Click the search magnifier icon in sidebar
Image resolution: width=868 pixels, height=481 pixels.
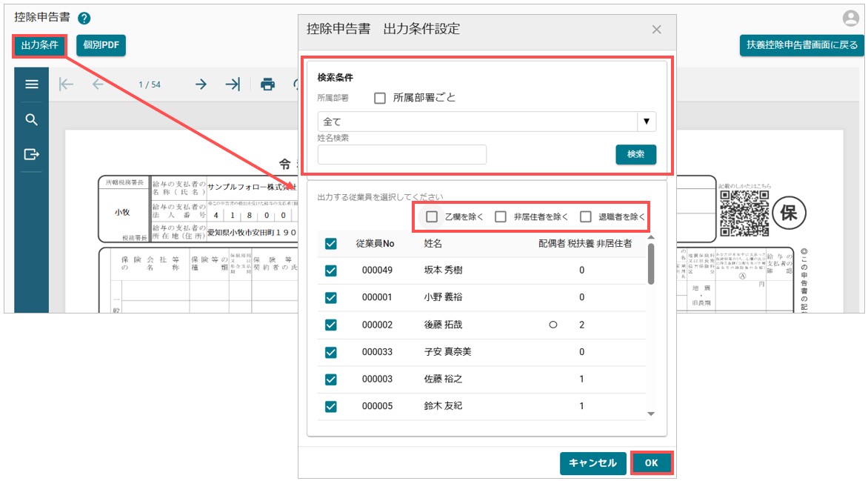click(31, 120)
